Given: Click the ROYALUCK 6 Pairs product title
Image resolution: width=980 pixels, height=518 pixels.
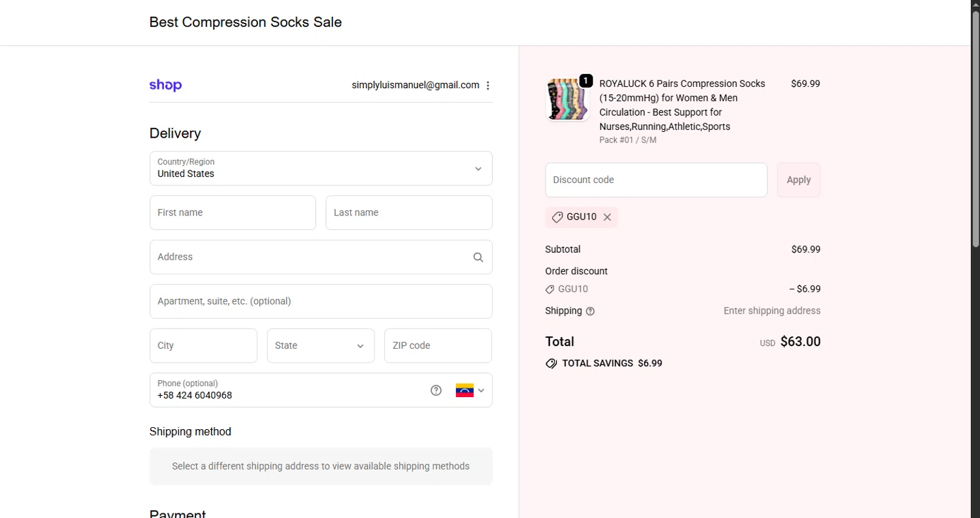Looking at the screenshot, I should (x=683, y=105).
